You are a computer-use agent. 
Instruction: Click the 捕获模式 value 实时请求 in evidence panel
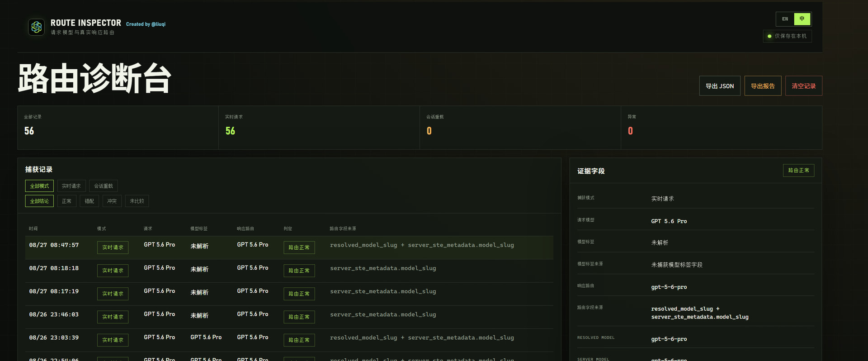pyautogui.click(x=662, y=199)
